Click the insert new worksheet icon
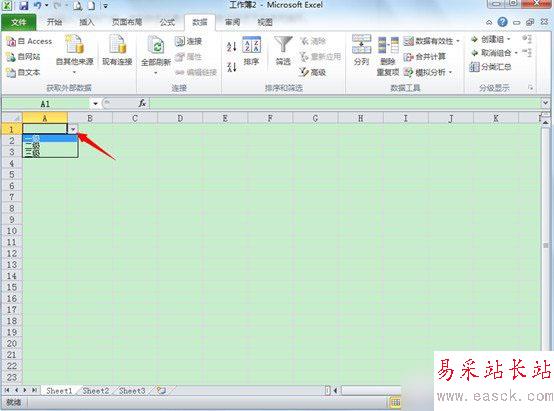Image resolution: width=554 pixels, height=411 pixels. pyautogui.click(x=161, y=391)
